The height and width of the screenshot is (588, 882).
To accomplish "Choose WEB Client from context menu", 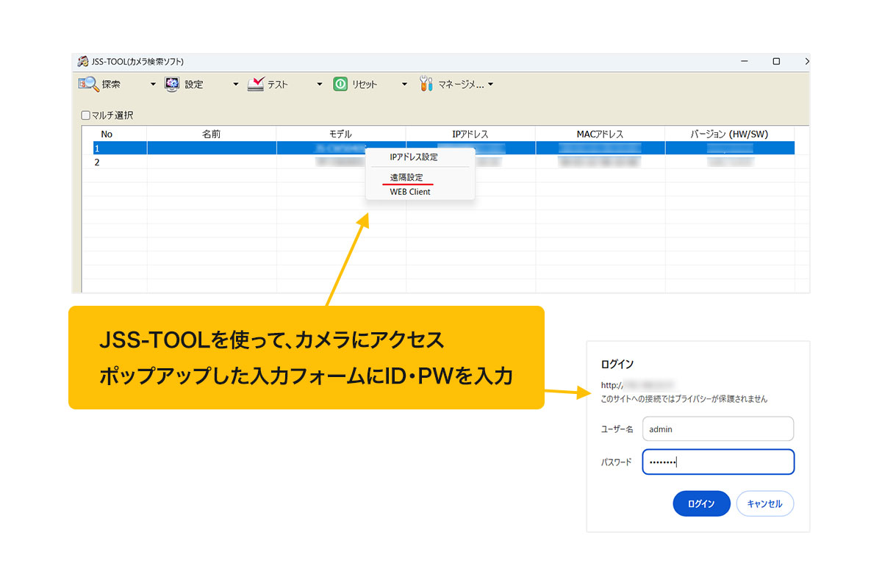I will point(410,192).
